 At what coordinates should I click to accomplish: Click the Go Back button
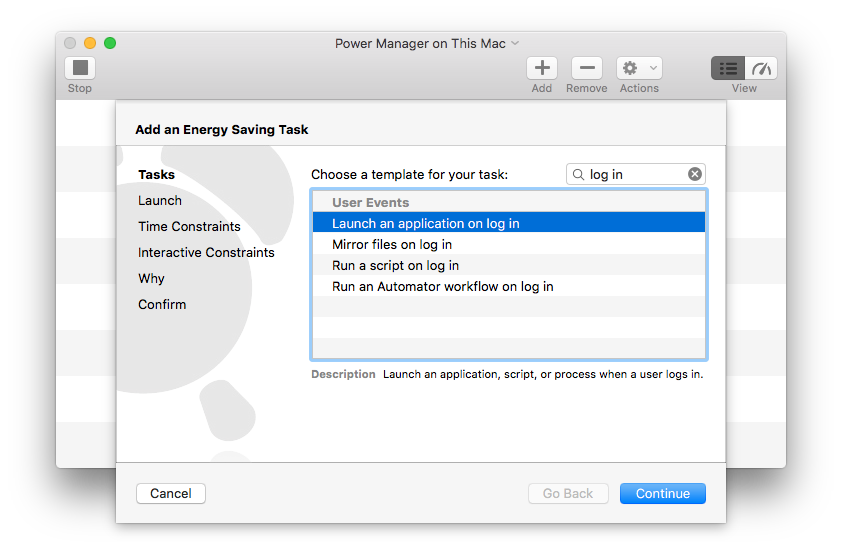(x=568, y=493)
